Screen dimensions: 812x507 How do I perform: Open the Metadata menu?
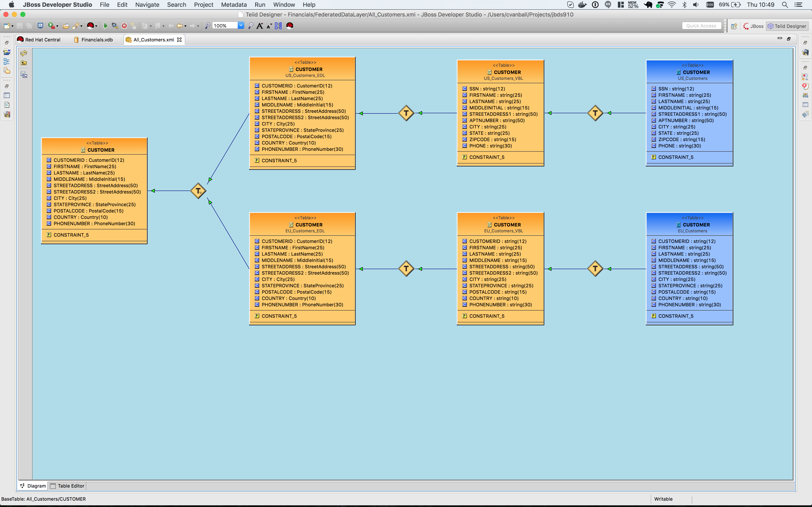pyautogui.click(x=233, y=5)
